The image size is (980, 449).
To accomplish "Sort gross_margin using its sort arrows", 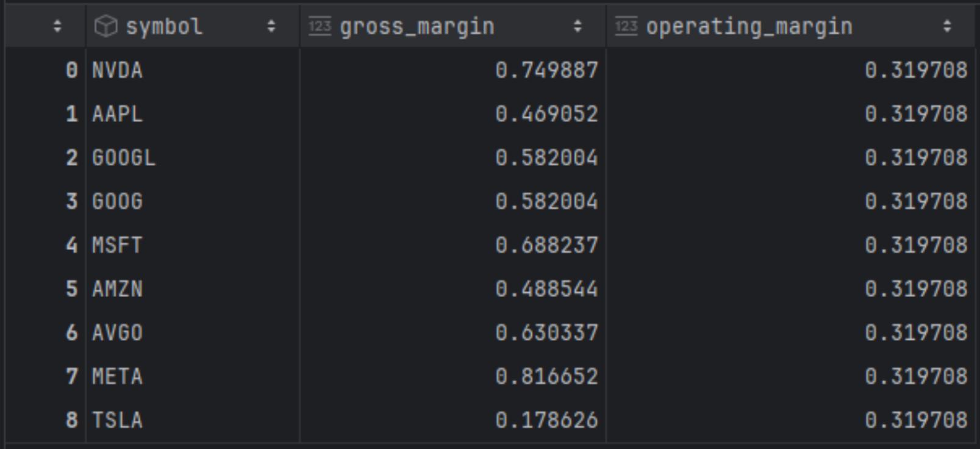I will (577, 26).
